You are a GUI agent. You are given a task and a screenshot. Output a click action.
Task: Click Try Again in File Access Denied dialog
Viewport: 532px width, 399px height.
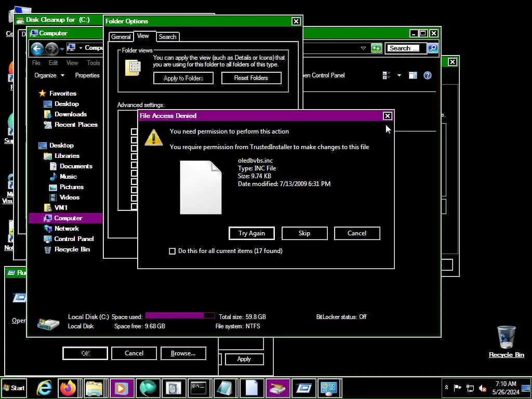click(251, 233)
